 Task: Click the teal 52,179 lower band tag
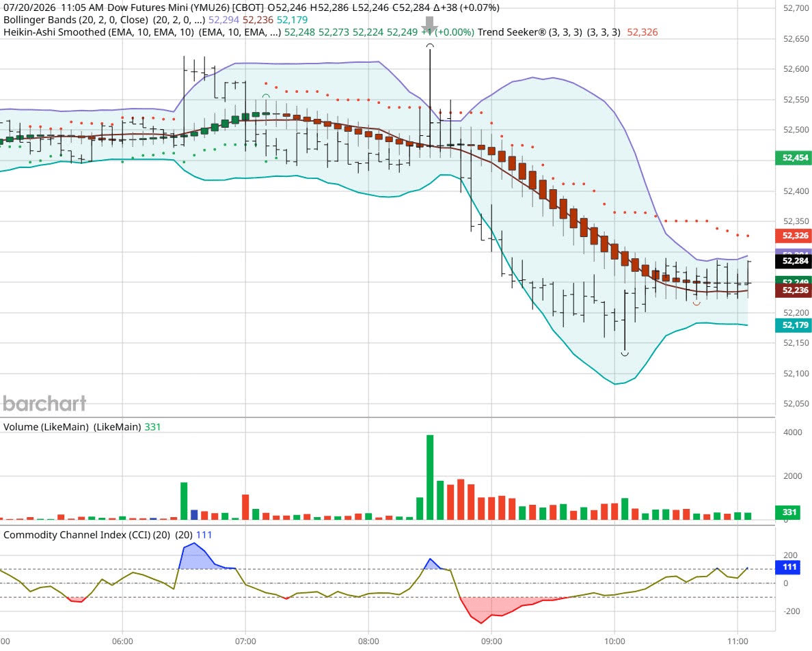pos(794,325)
